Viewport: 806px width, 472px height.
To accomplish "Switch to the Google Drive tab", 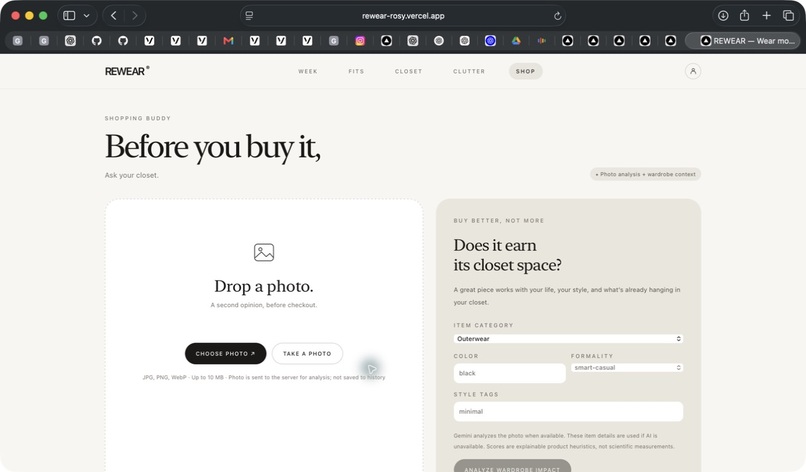I will click(516, 41).
